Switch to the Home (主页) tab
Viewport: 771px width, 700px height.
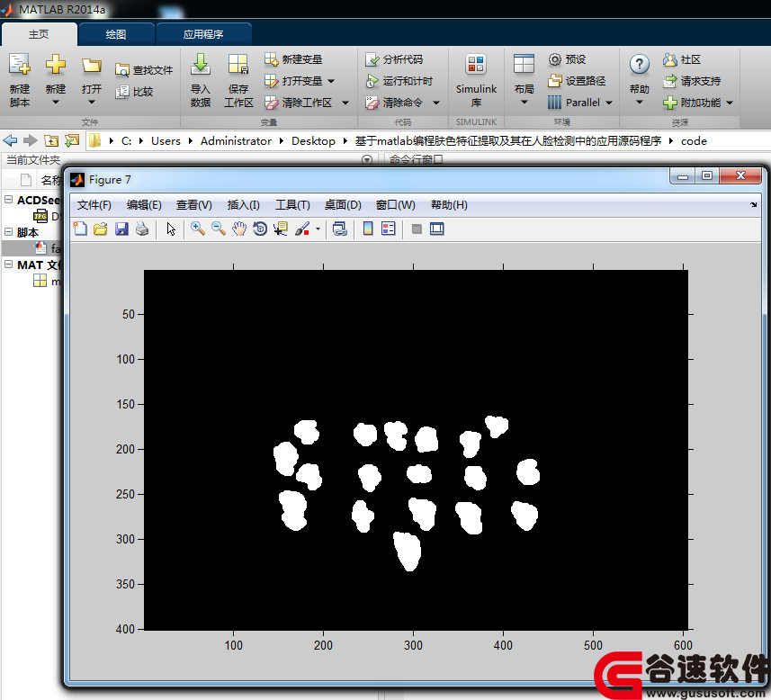tap(39, 34)
